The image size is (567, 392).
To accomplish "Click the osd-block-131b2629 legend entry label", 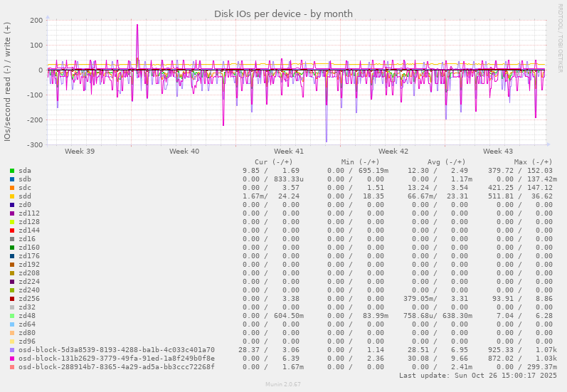I will (x=116, y=359).
